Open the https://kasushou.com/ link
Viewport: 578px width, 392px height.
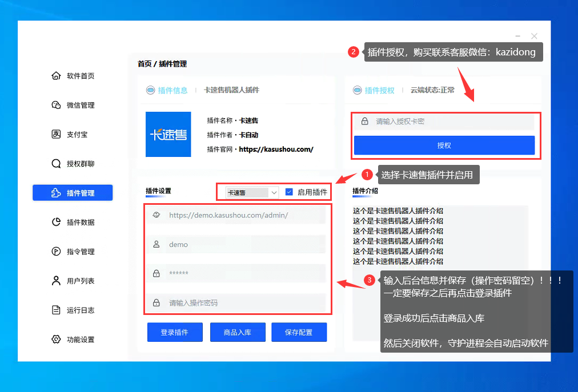[275, 149]
